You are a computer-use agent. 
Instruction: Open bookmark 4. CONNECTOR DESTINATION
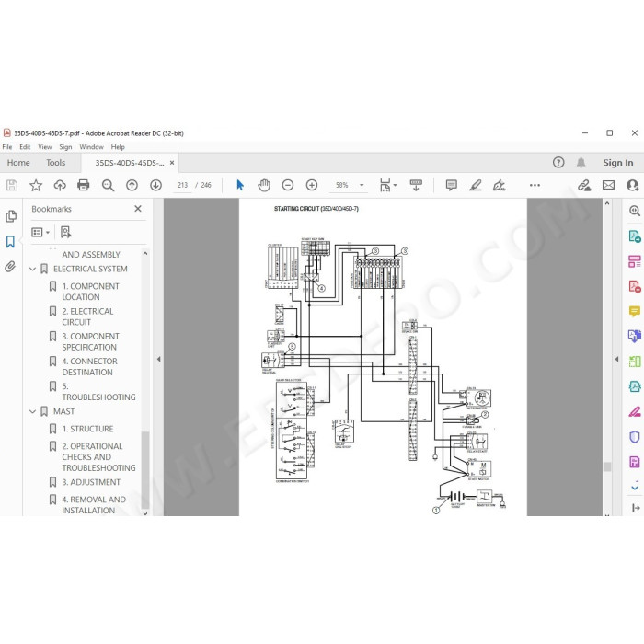pyautogui.click(x=89, y=367)
